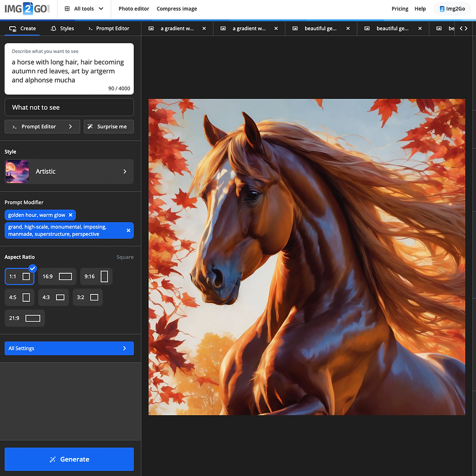Click the Img2Go account badge top right
Image resolution: width=476 pixels, height=476 pixels.
click(452, 8)
